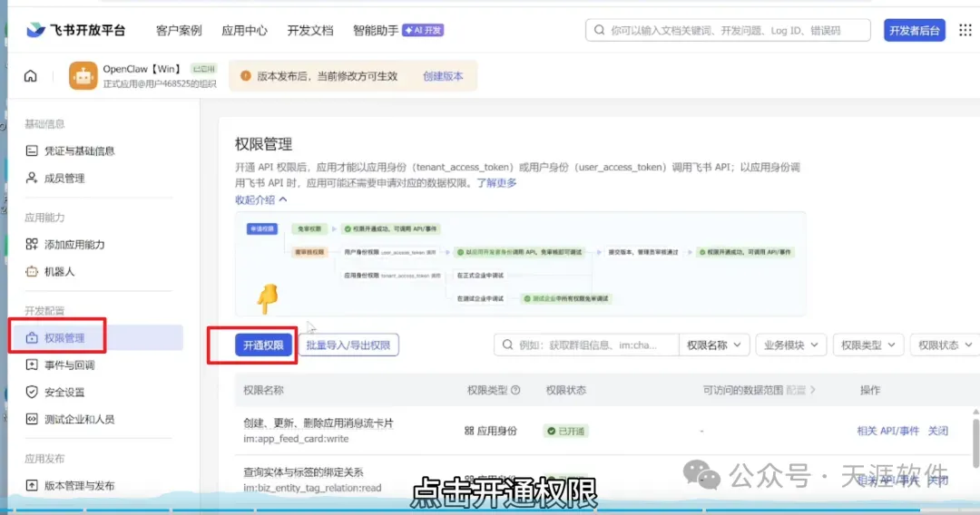This screenshot has width=980, height=515.
Task: Click the 权限管理 page heading
Action: (x=263, y=144)
